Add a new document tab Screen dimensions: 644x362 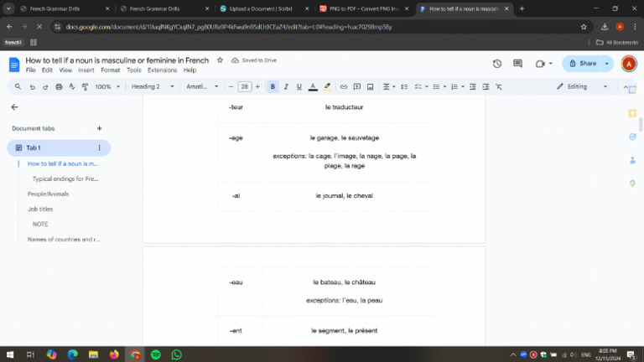pos(100,128)
